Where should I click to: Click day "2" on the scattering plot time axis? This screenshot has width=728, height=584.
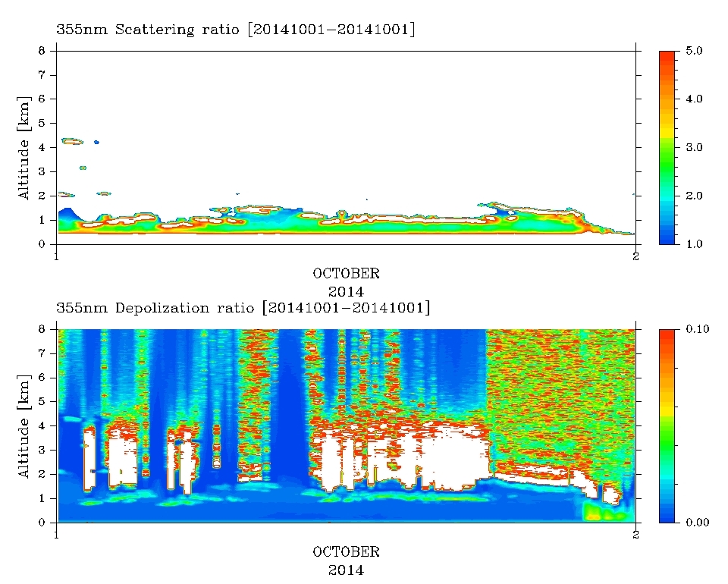coord(635,256)
